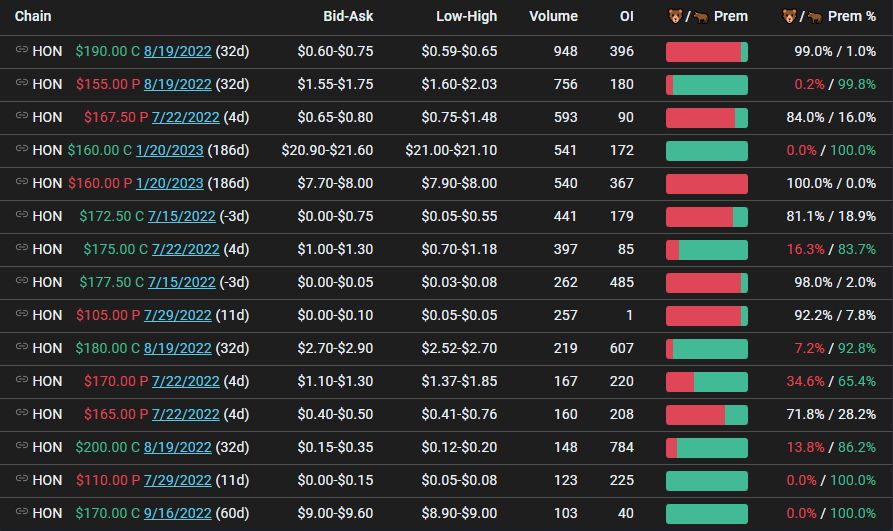Select the $2.70-$2.90 bid-ask value

click(335, 349)
